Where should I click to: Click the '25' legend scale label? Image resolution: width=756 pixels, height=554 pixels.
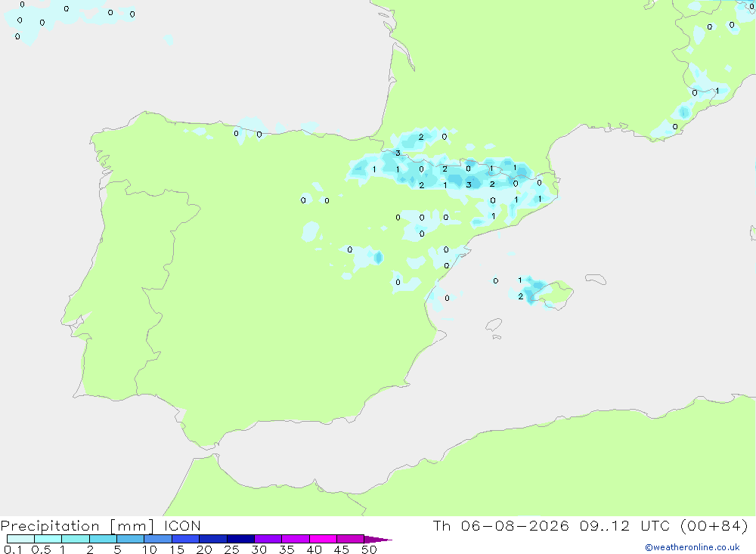coord(232,549)
